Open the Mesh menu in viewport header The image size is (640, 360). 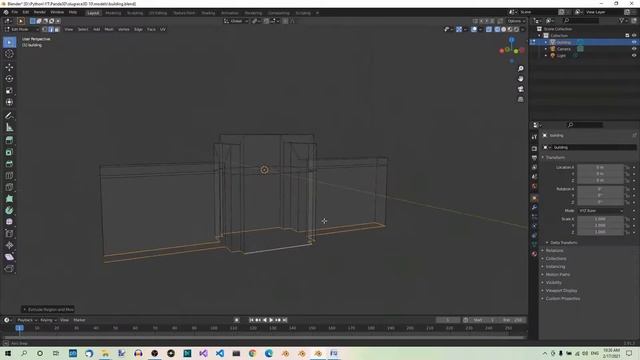click(x=109, y=29)
